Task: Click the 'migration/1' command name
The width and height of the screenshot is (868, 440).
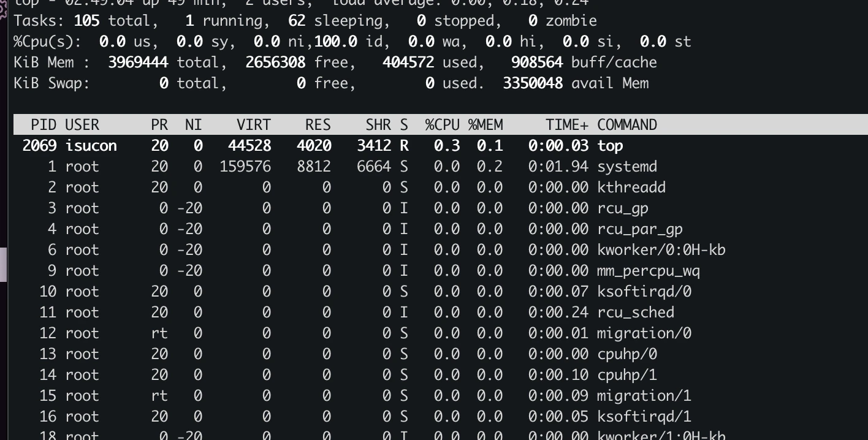Action: point(644,396)
